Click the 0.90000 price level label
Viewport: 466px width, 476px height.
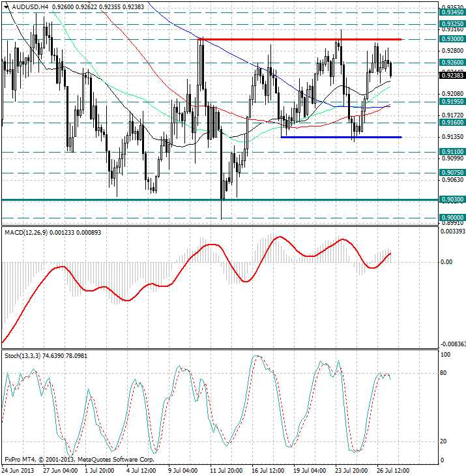pos(452,218)
